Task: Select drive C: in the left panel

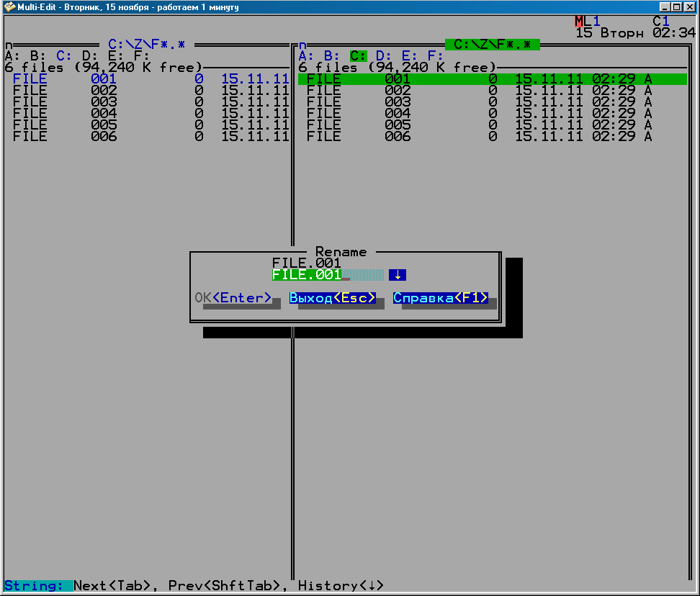Action: click(x=64, y=56)
